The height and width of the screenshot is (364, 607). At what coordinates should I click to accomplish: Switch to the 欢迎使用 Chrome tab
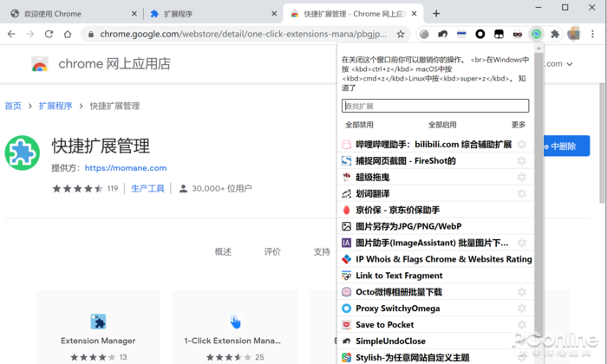click(52, 14)
